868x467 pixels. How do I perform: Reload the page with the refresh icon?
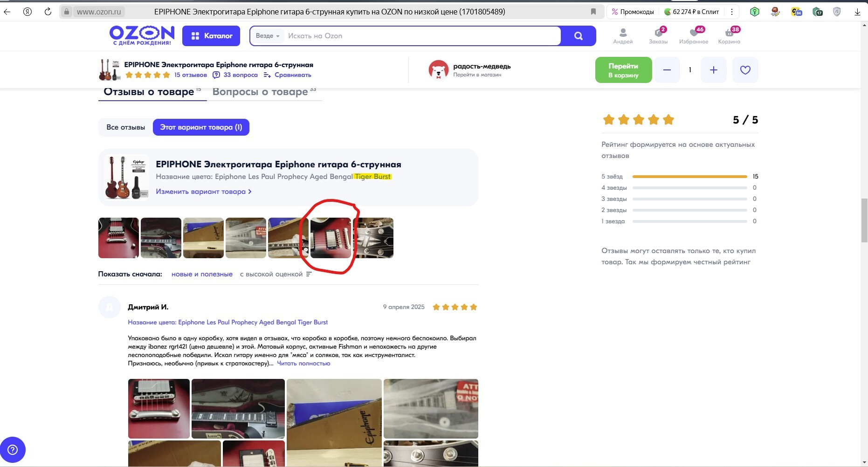[x=48, y=12]
